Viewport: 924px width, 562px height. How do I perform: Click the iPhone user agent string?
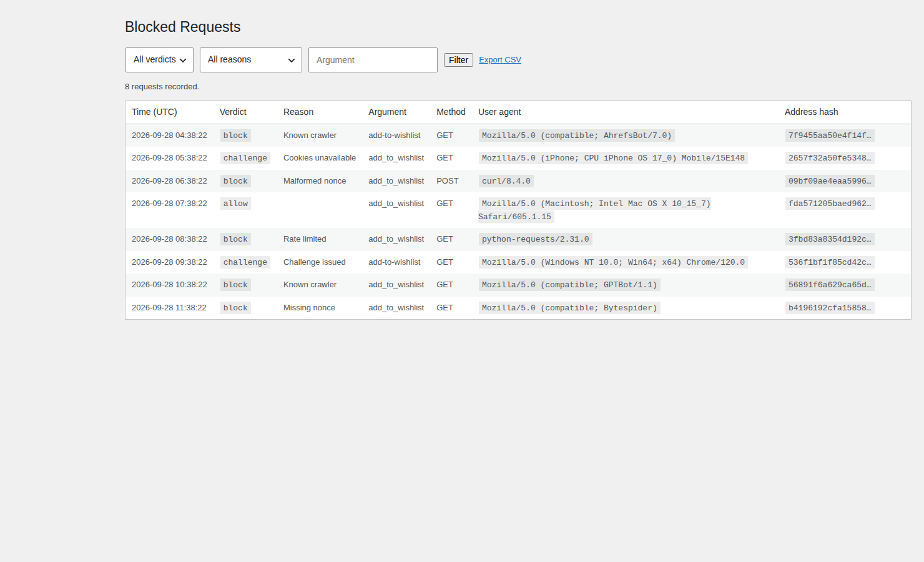(613, 158)
